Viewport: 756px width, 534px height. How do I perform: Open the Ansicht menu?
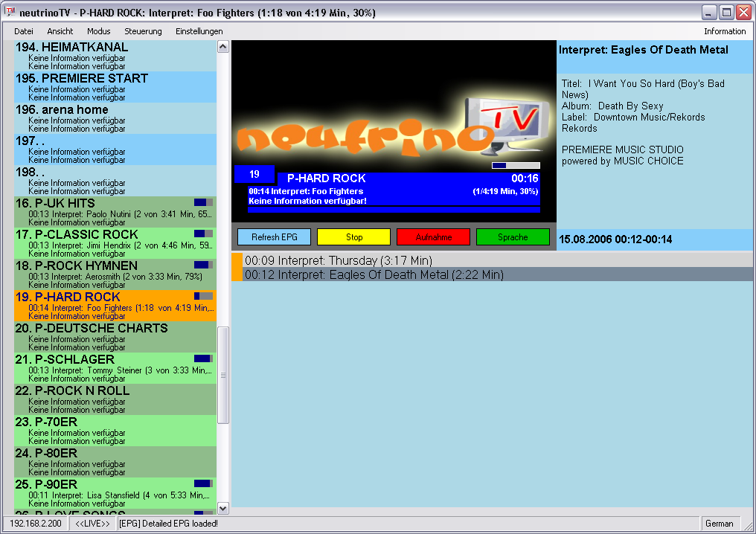tap(60, 31)
